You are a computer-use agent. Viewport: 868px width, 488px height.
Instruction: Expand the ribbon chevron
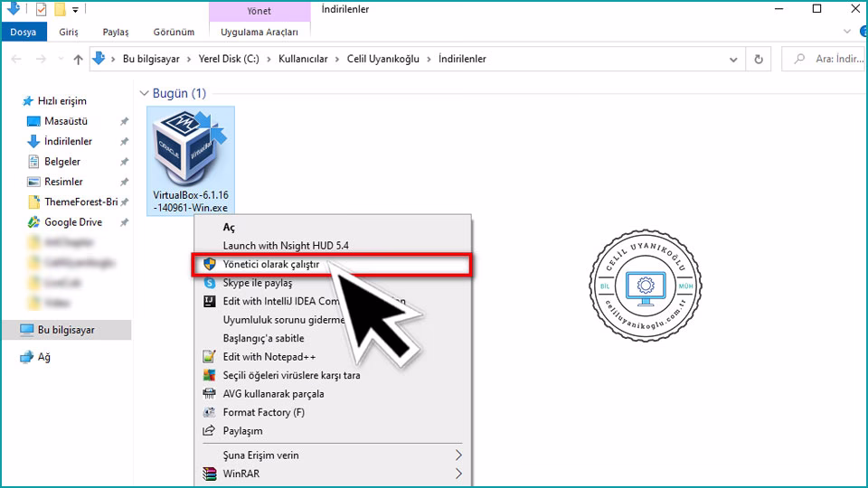(x=847, y=32)
